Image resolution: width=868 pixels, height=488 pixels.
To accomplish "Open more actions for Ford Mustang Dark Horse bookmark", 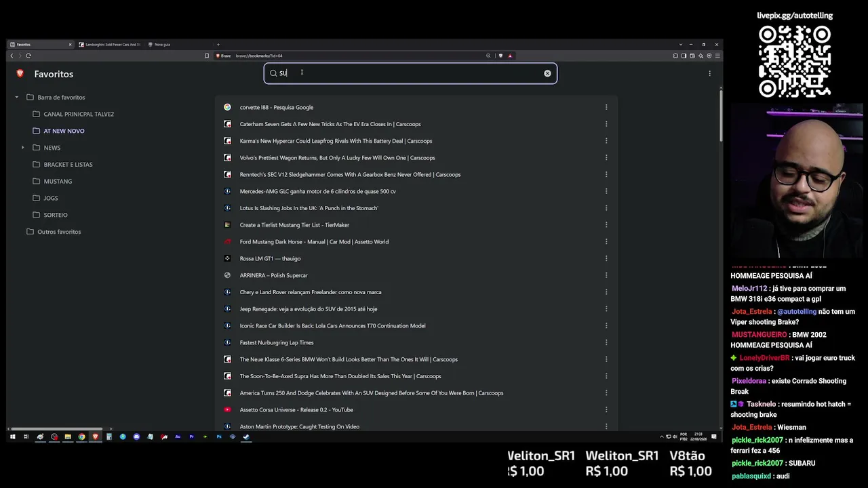I will tap(606, 241).
